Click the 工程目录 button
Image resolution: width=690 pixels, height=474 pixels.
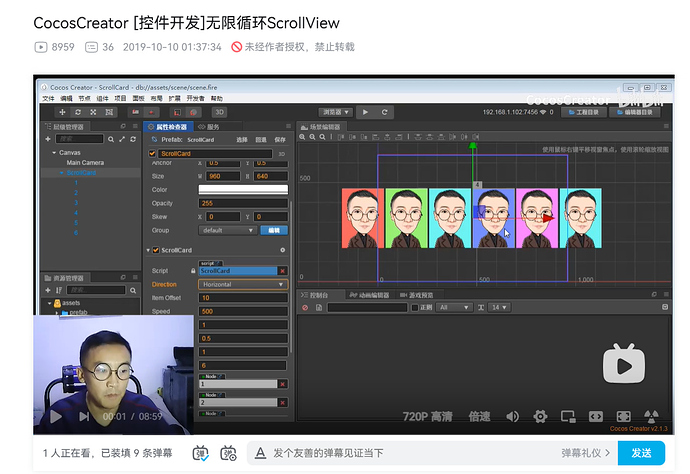584,112
